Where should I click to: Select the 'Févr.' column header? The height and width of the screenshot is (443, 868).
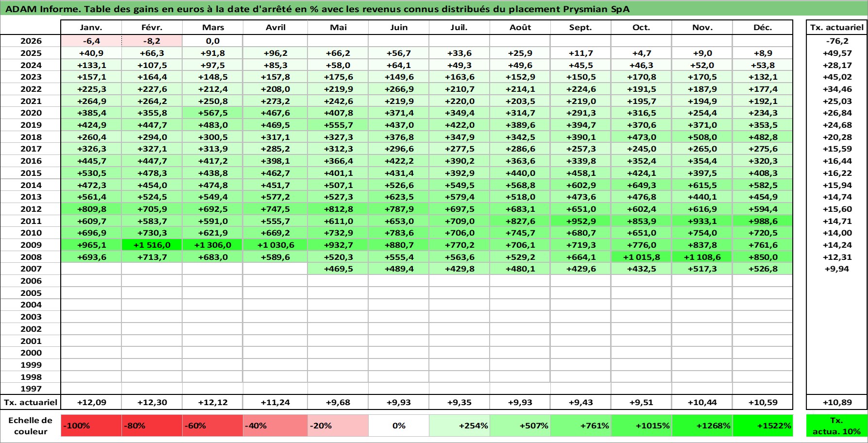point(152,28)
